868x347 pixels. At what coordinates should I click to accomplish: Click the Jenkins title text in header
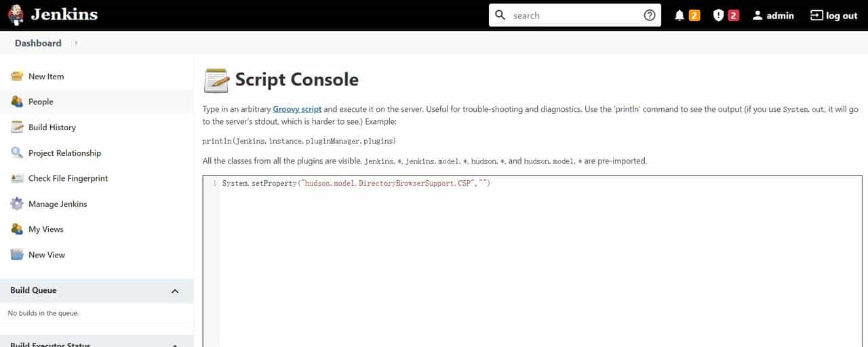(x=64, y=14)
